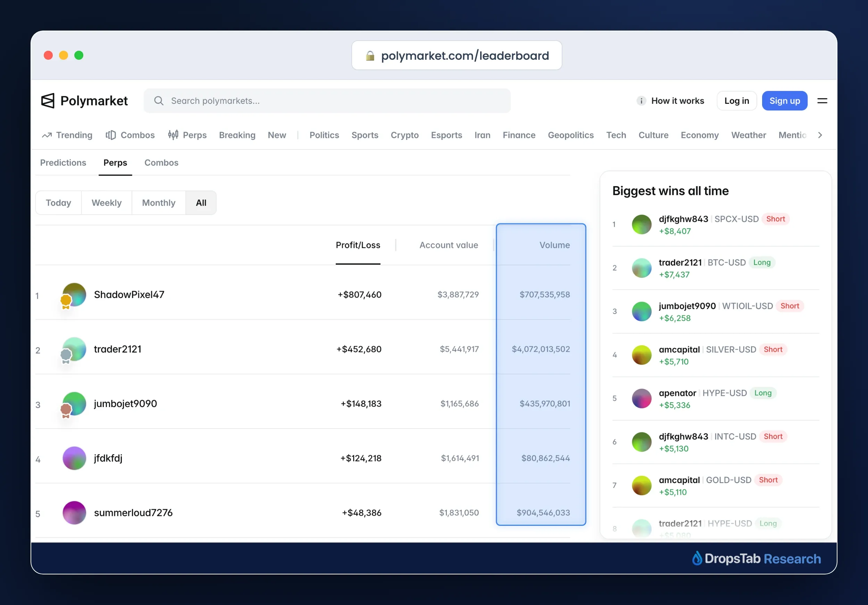Open the Crypto category
Image resolution: width=868 pixels, height=605 pixels.
(404, 135)
